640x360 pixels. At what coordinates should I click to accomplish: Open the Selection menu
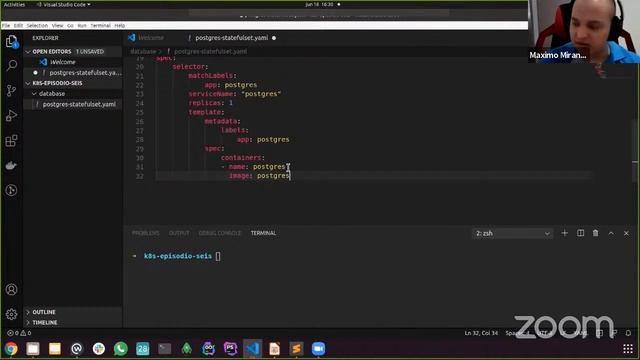[x=37, y=25]
